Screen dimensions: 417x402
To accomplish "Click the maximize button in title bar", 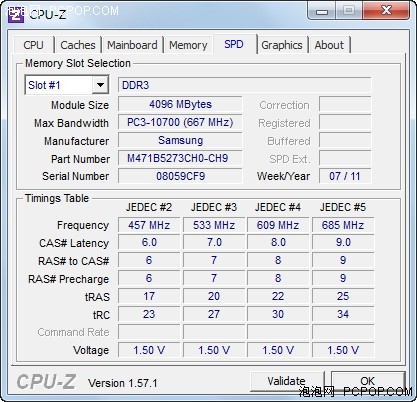I will click(349, 11).
